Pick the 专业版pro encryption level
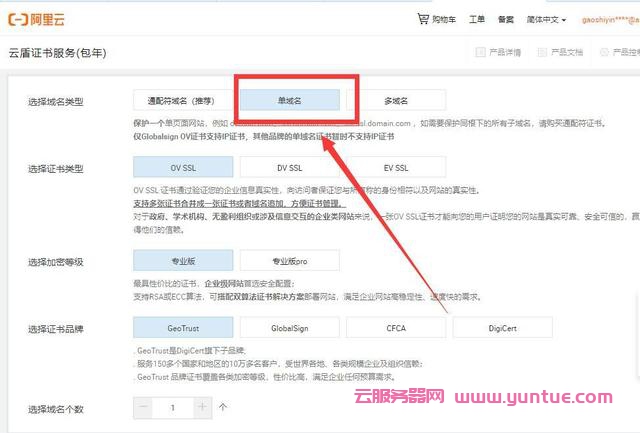 [x=289, y=261]
